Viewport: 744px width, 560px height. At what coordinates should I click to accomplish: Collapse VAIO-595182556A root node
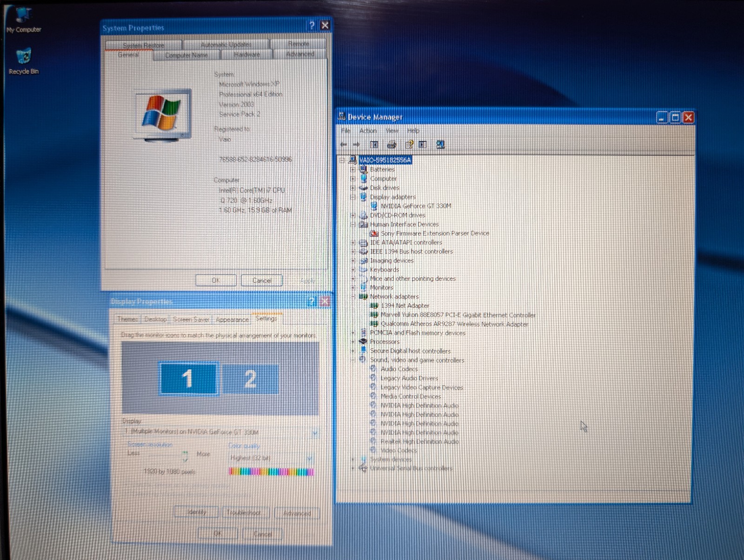click(x=342, y=160)
